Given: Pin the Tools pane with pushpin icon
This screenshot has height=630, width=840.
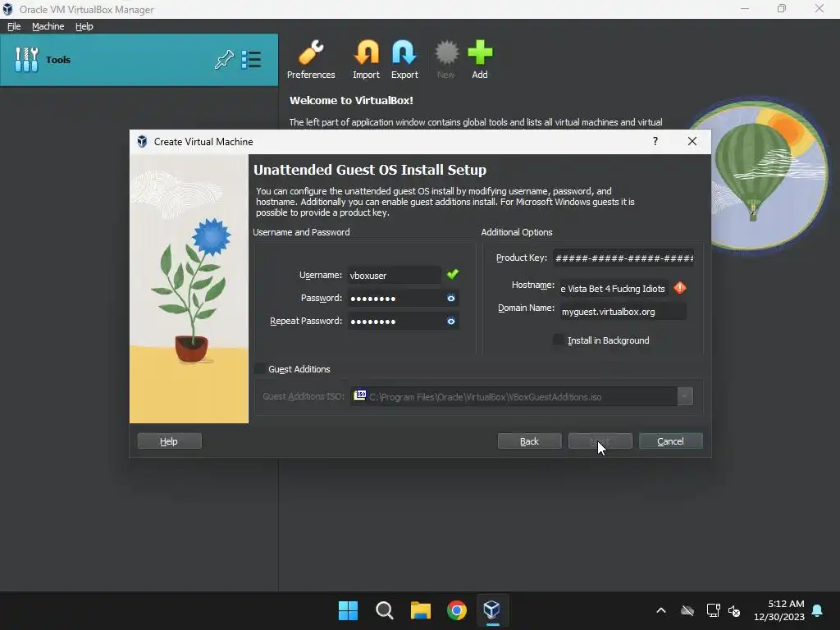Looking at the screenshot, I should tap(224, 59).
